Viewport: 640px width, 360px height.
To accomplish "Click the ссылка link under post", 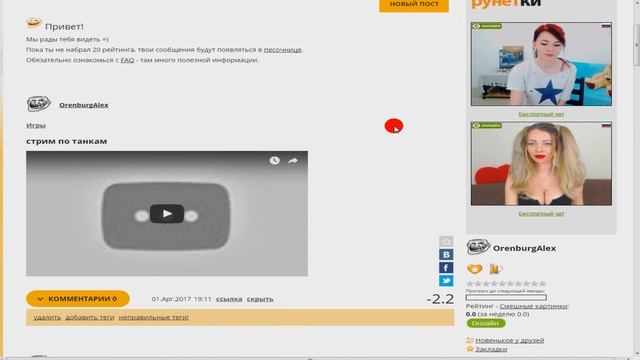I will 229,299.
